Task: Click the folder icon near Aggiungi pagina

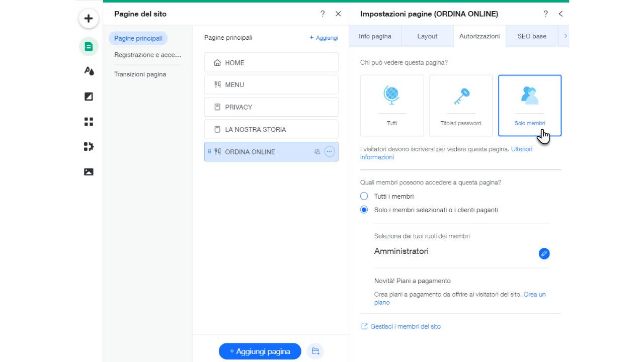Action: (315, 351)
